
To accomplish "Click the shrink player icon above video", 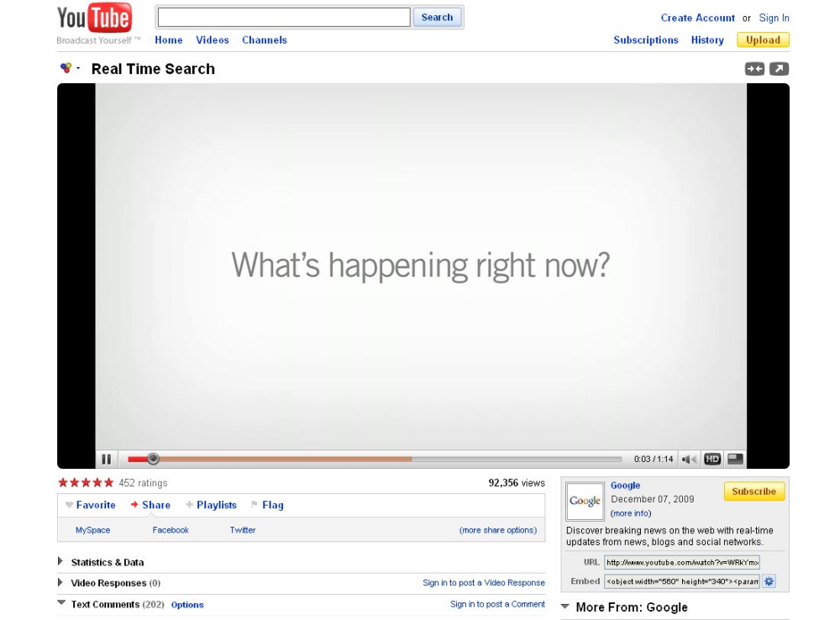I will pyautogui.click(x=754, y=69).
